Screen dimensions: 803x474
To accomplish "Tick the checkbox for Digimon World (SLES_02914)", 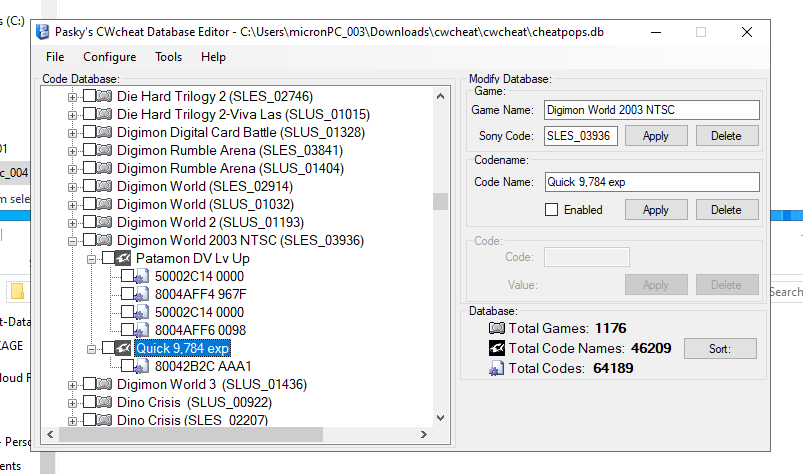I will (89, 185).
